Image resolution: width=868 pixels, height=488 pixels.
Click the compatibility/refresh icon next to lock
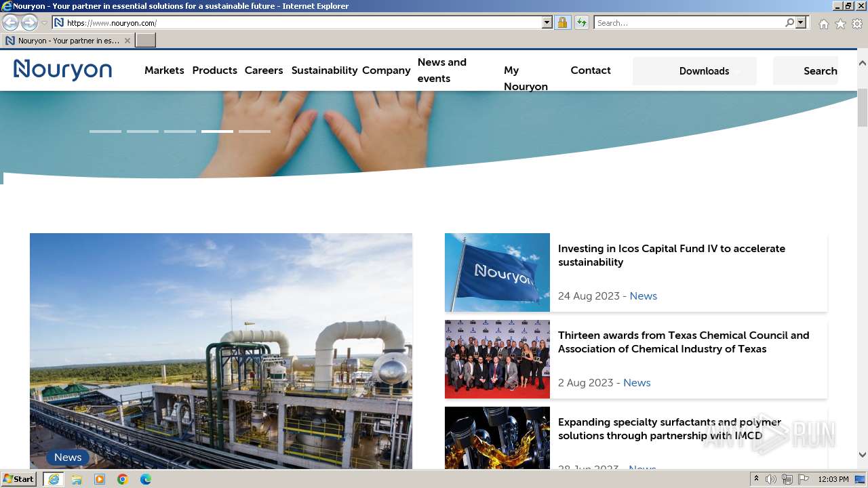click(581, 22)
